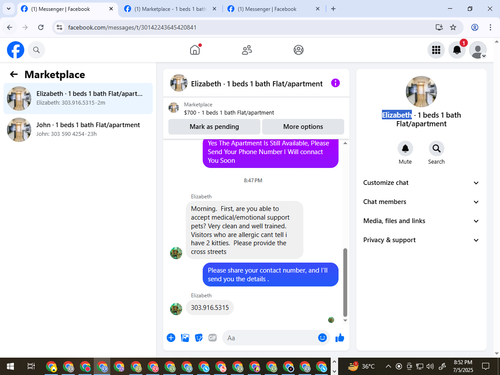500x375 pixels.
Task: Click the phone number message 303.916.5315
Action: (210, 307)
